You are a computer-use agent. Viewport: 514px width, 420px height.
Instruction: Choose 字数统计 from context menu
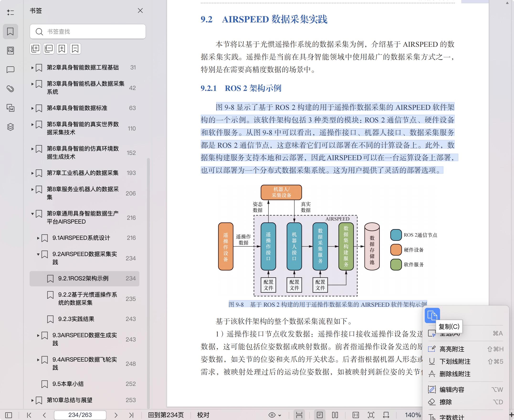click(x=465, y=417)
